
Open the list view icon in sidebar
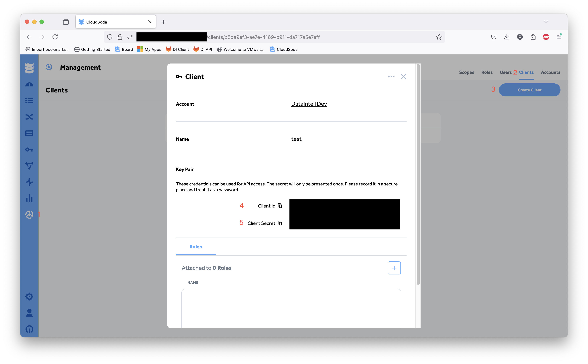(x=29, y=101)
